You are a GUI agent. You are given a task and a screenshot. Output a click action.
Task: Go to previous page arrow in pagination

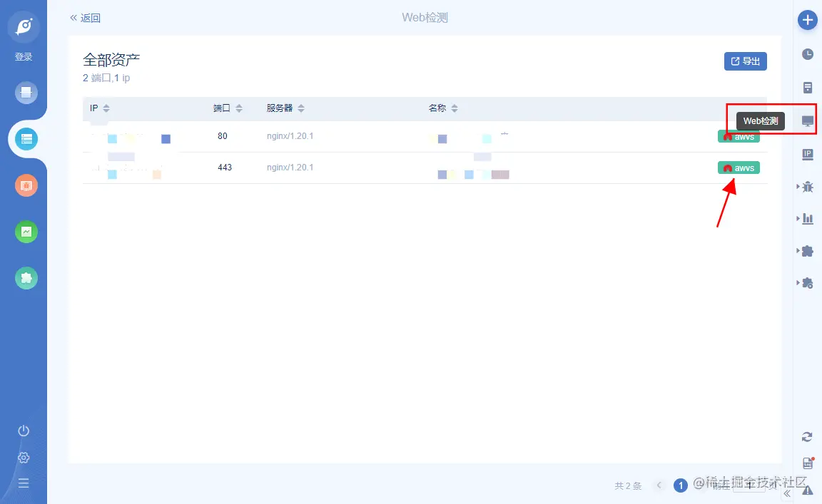[x=659, y=485]
